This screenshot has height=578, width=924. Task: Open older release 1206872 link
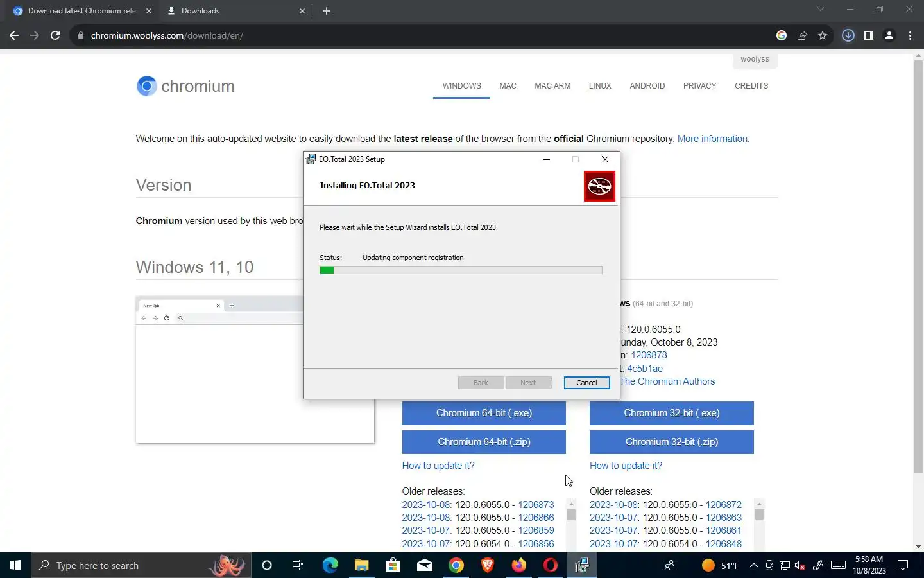point(724,505)
